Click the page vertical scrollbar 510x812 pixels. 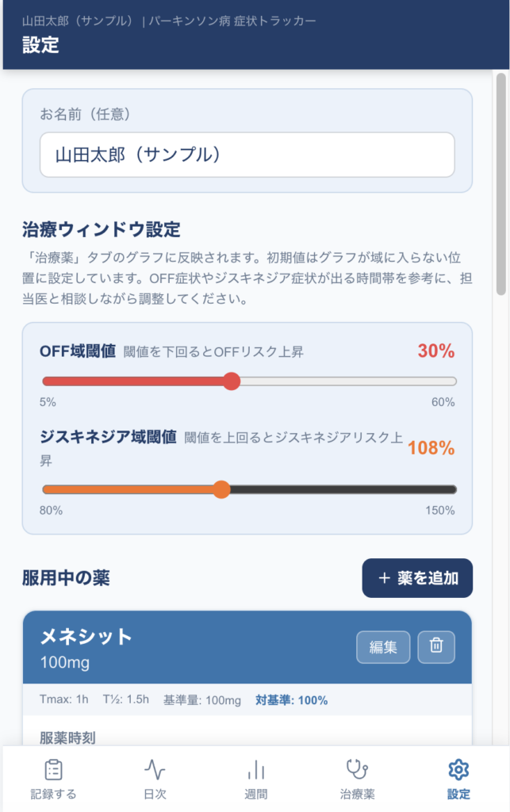[x=500, y=182]
